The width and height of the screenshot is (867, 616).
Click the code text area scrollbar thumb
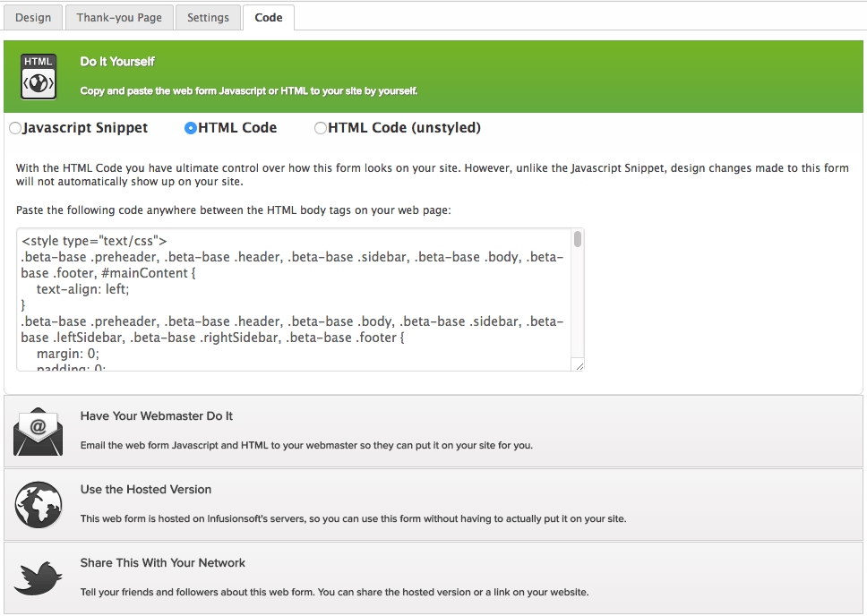578,239
